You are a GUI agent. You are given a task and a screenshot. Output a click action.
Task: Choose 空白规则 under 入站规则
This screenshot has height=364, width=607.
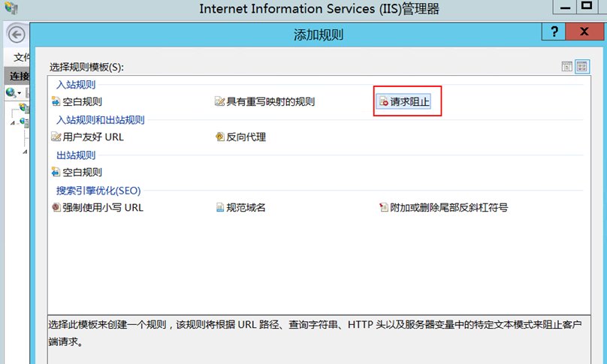coord(82,102)
